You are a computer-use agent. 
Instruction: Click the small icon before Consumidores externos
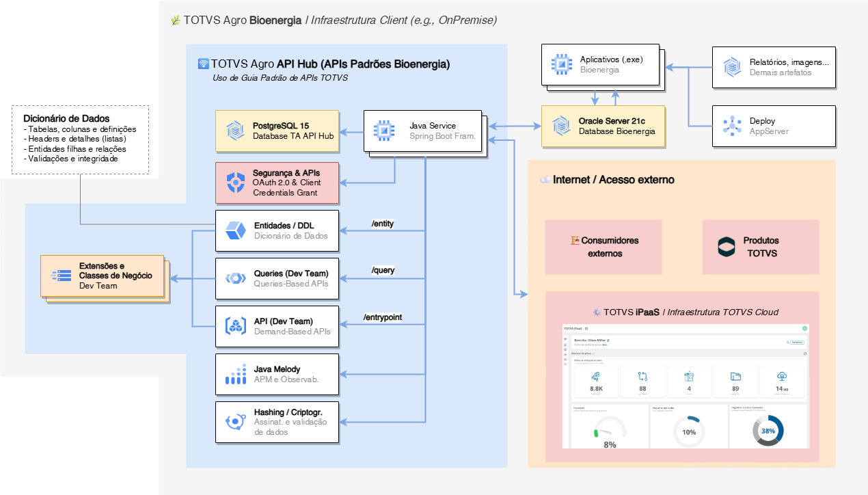click(575, 241)
